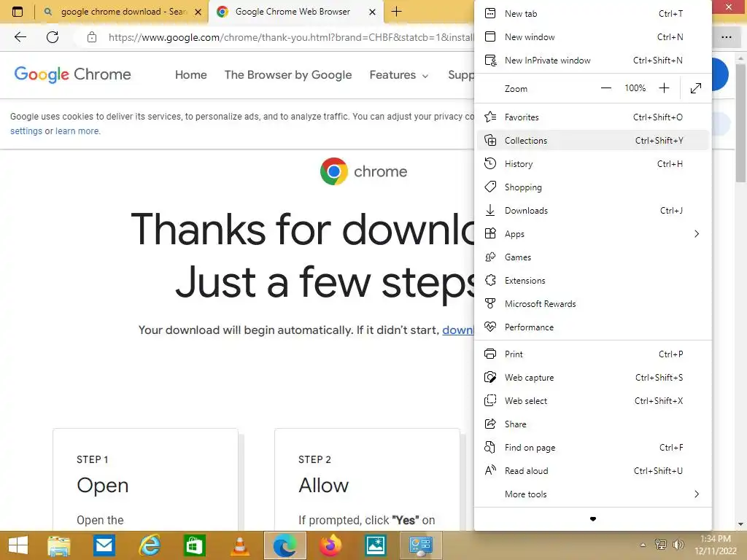Launch File Explorer from taskbar
The width and height of the screenshot is (747, 560).
coord(58,545)
